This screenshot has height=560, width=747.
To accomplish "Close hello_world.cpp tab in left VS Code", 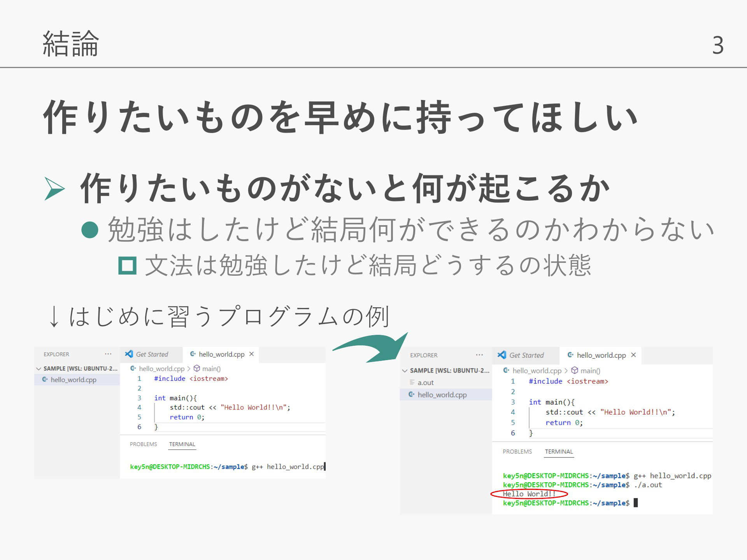I will pos(252,354).
